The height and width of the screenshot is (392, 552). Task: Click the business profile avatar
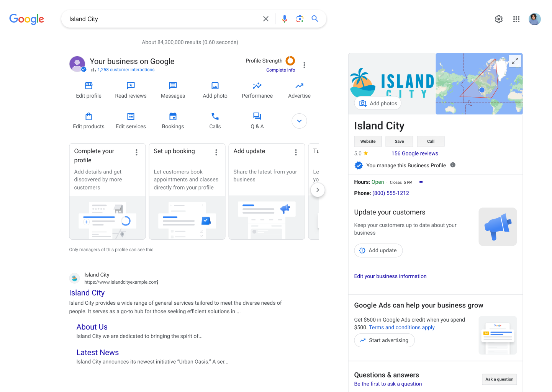point(77,64)
